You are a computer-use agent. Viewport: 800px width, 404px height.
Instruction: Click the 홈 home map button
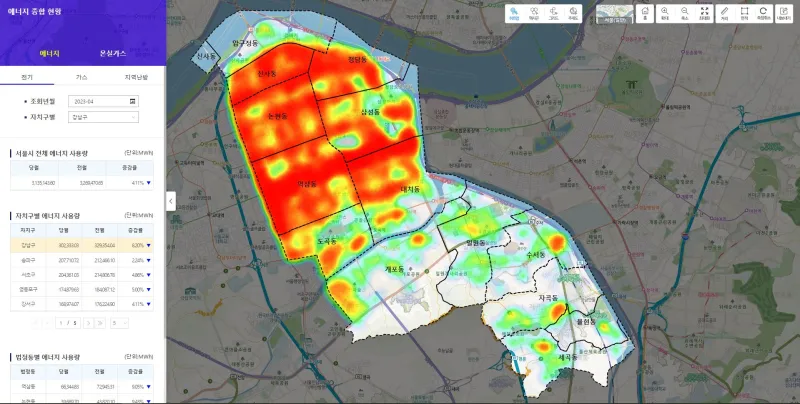[x=646, y=12]
